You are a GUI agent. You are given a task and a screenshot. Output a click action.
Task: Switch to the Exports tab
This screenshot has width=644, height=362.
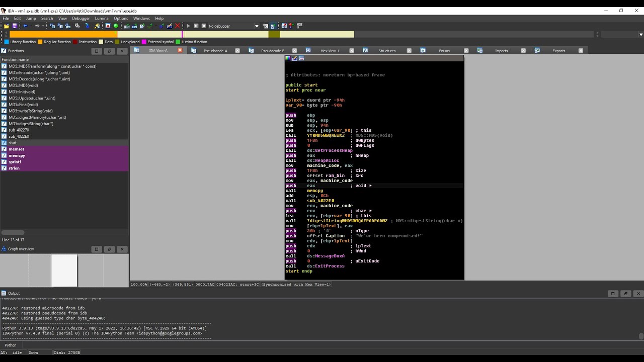click(559, 51)
